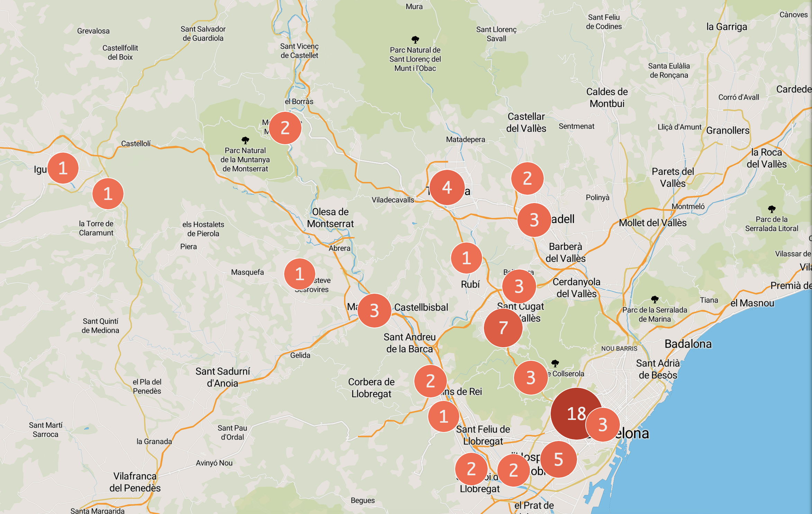Click the Parc Natural de Sant Llorenç tree icon

(415, 39)
